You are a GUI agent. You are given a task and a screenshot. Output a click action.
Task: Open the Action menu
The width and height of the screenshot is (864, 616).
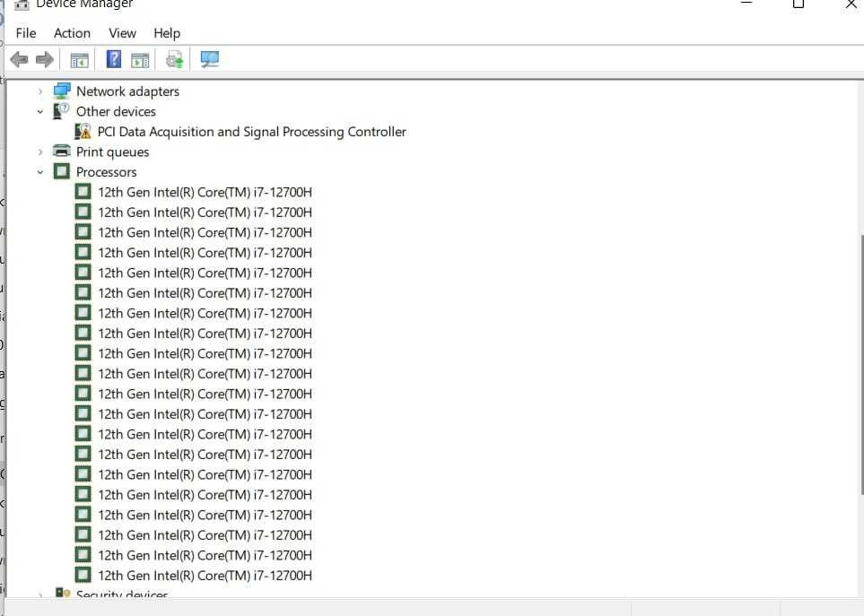(72, 33)
